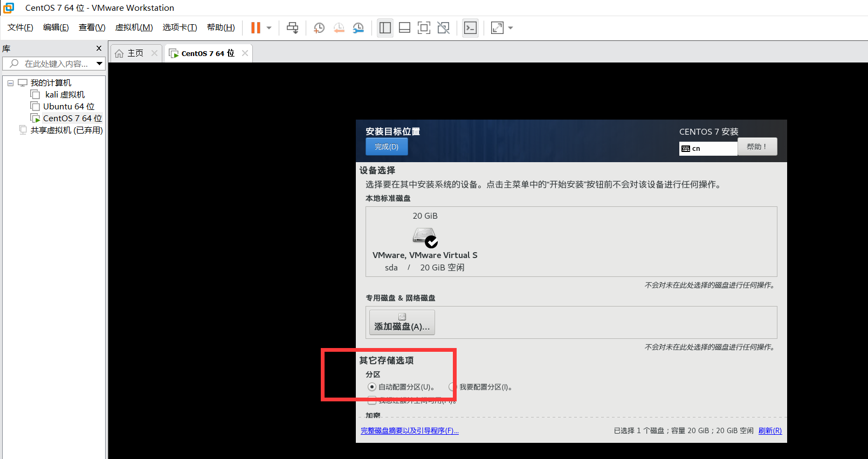Open the 完整磁盘摘要以及引导程序(F)... link
868x459 pixels.
click(410, 430)
